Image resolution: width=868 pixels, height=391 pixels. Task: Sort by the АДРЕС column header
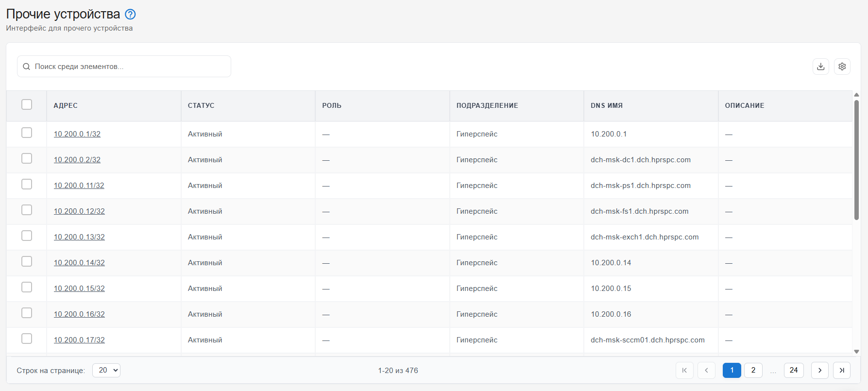[x=66, y=105]
